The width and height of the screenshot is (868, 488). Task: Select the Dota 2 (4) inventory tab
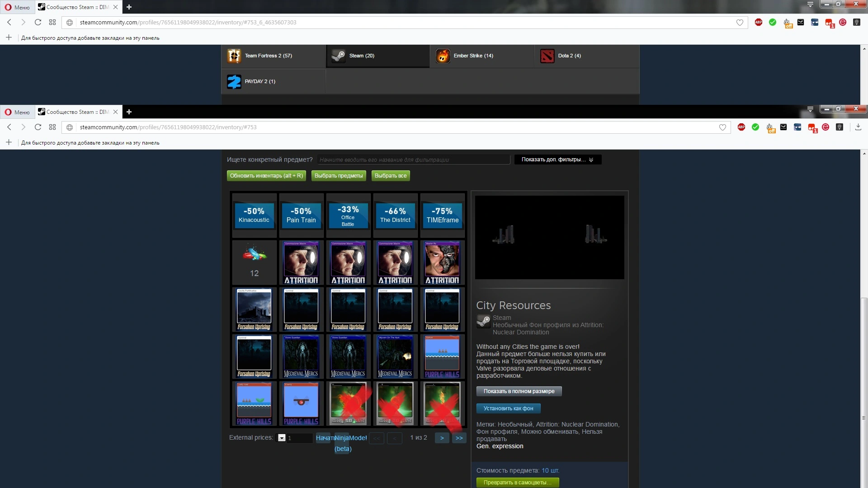pyautogui.click(x=587, y=56)
